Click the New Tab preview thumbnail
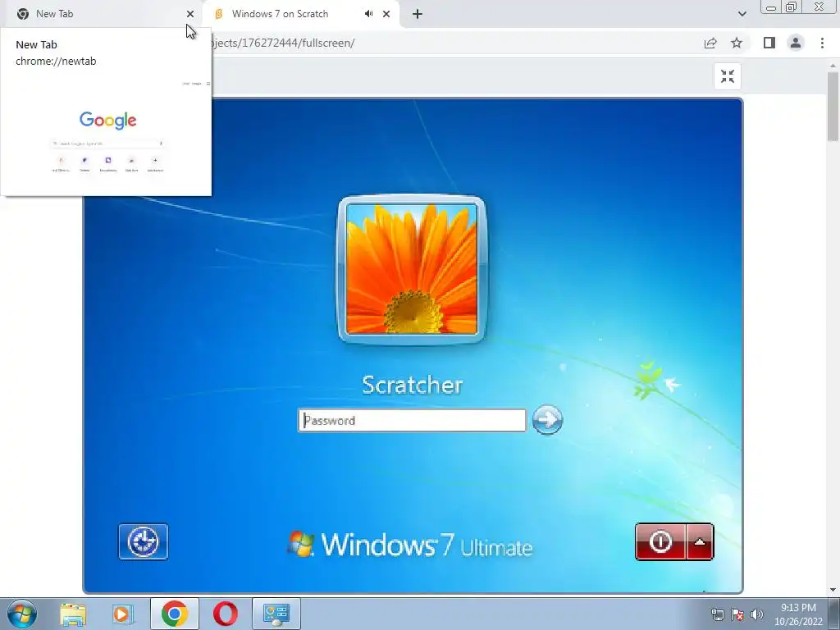840x630 pixels. [106, 134]
